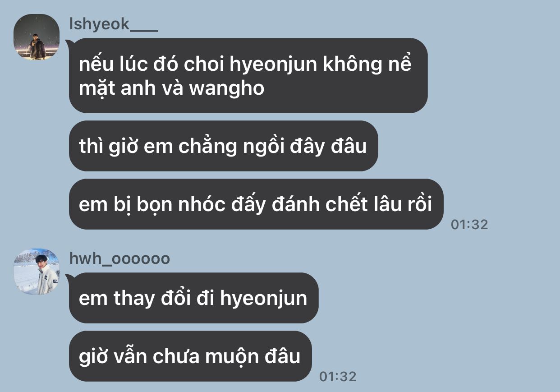Open the lshyeok____ username label

(114, 24)
